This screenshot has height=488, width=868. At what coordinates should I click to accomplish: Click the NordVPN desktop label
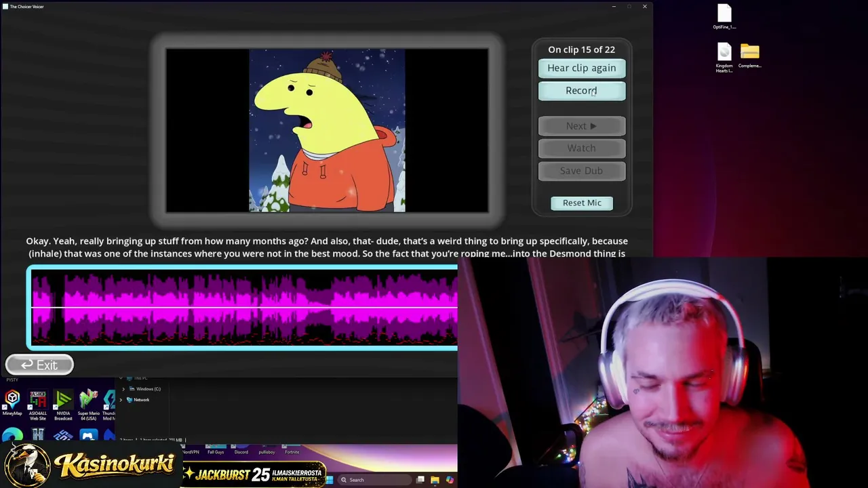click(x=191, y=452)
